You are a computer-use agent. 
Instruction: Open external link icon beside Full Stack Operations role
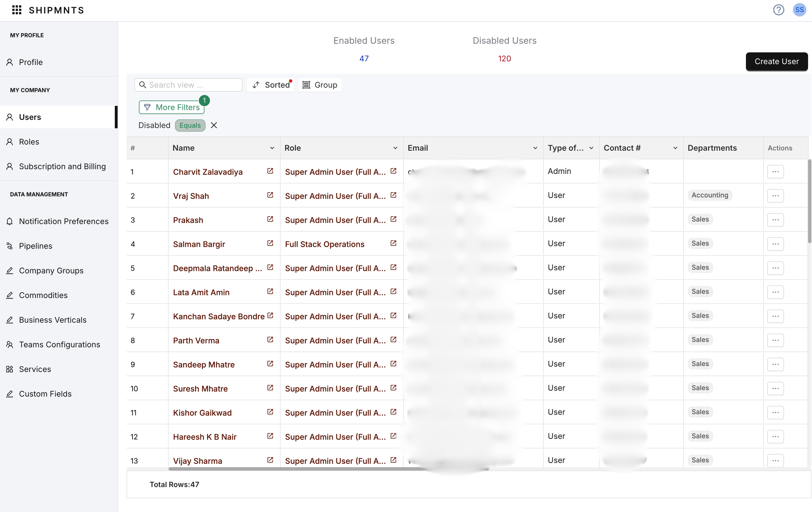pos(393,243)
